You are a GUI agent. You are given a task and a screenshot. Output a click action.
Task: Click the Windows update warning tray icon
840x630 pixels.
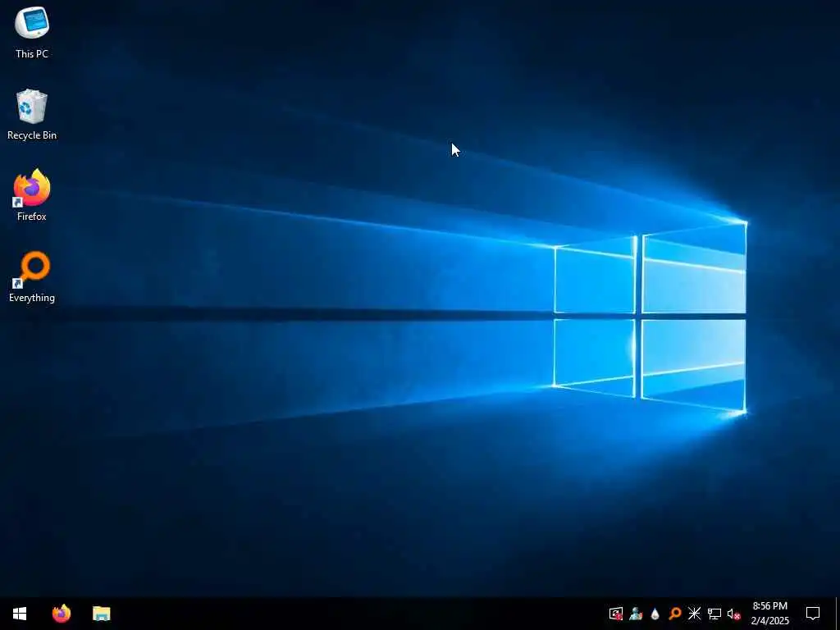(616, 614)
